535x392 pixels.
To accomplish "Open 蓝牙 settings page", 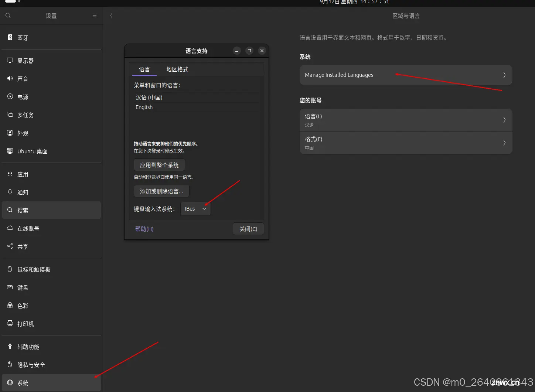I will coord(51,38).
